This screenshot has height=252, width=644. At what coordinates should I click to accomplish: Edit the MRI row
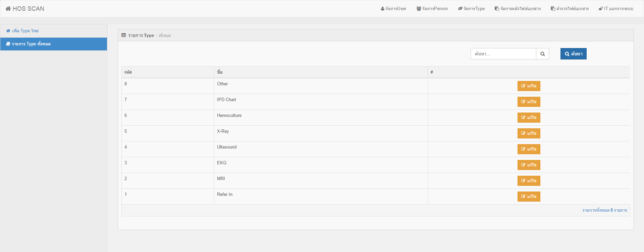coord(529,181)
